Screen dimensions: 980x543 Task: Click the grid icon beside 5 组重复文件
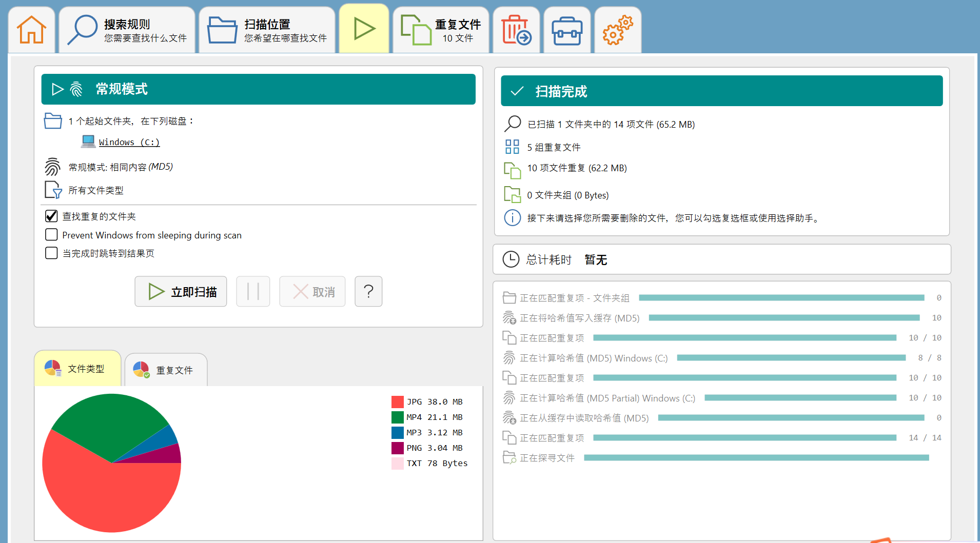512,147
